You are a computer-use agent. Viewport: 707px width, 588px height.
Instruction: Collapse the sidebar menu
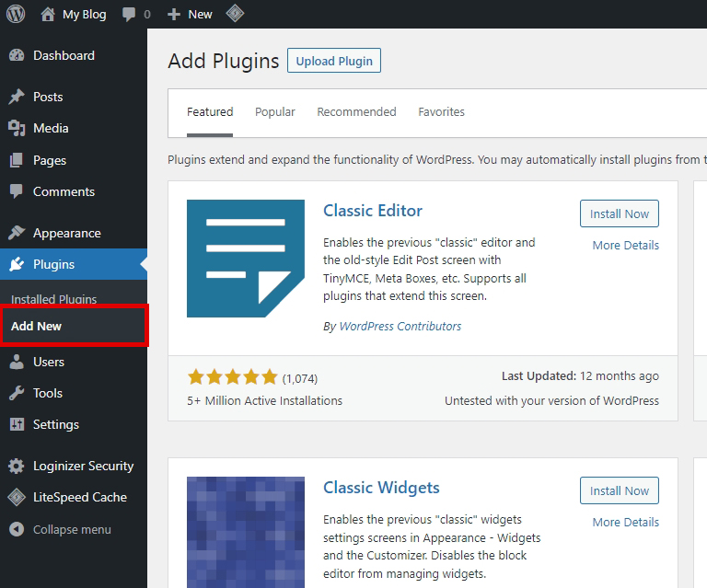[x=61, y=529]
